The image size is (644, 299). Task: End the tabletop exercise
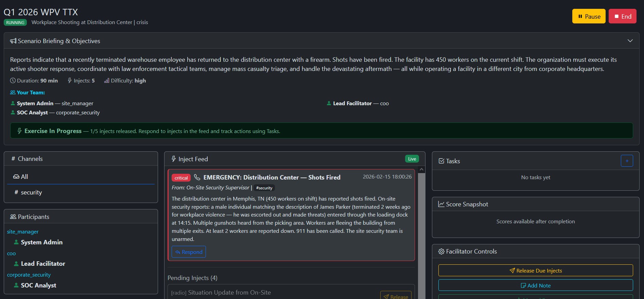(622, 16)
